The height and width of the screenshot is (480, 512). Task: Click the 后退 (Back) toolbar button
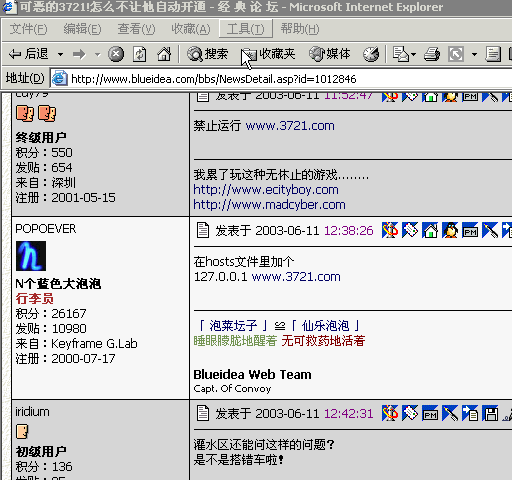[29, 54]
